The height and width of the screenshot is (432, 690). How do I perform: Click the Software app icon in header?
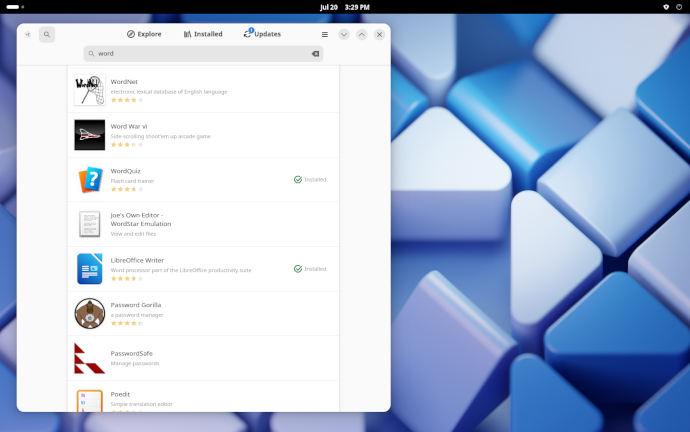point(28,34)
